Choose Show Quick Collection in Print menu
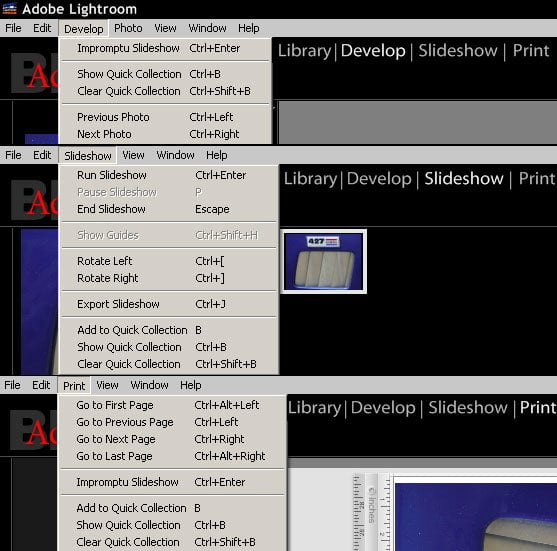Screen dimensions: 557x551 (x=172, y=525)
